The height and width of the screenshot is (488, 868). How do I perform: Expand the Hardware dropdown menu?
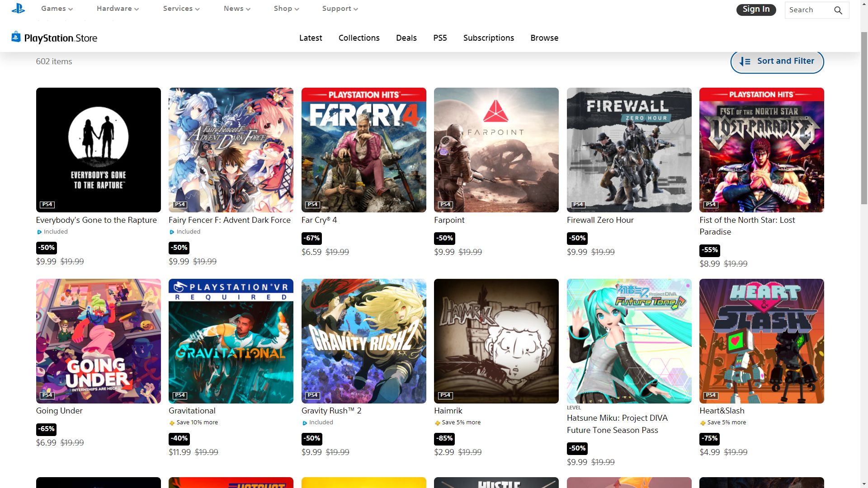click(x=118, y=9)
